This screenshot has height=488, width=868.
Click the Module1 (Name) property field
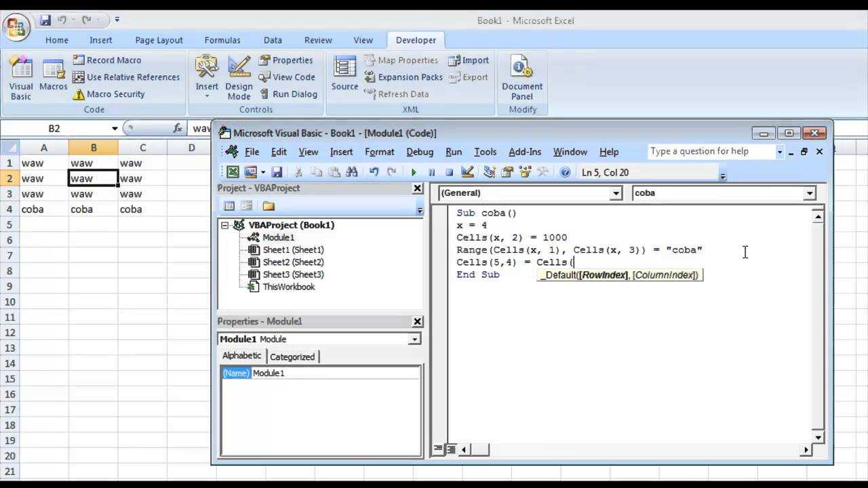[336, 373]
